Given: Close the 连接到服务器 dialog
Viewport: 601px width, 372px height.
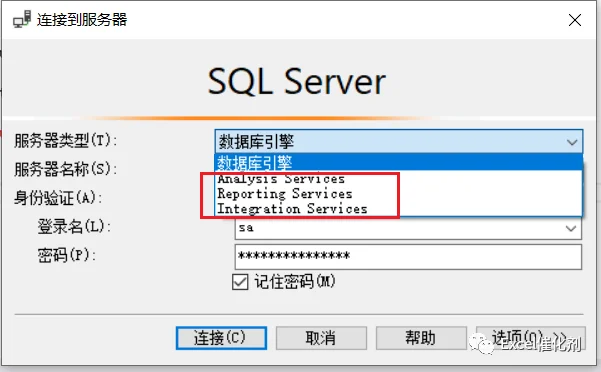Looking at the screenshot, I should point(575,20).
